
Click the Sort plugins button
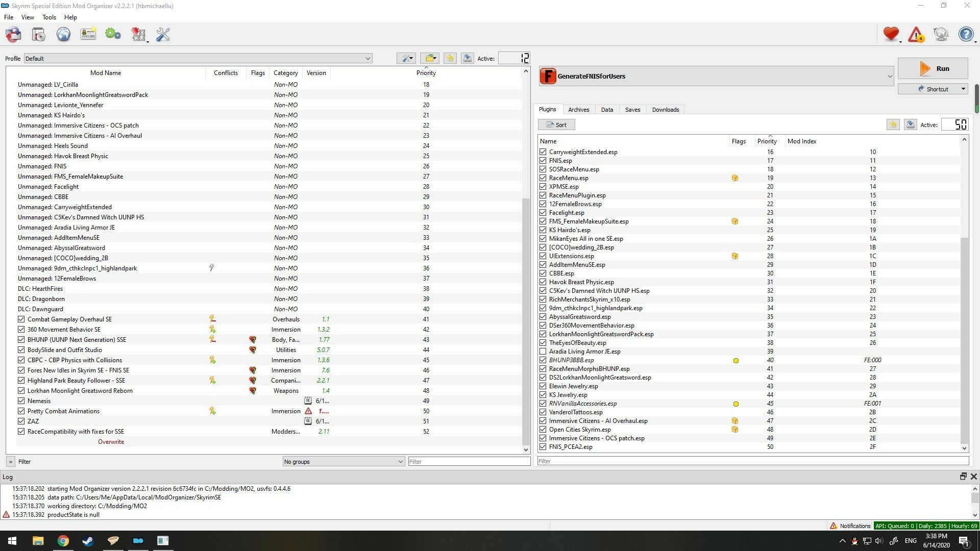tap(556, 124)
